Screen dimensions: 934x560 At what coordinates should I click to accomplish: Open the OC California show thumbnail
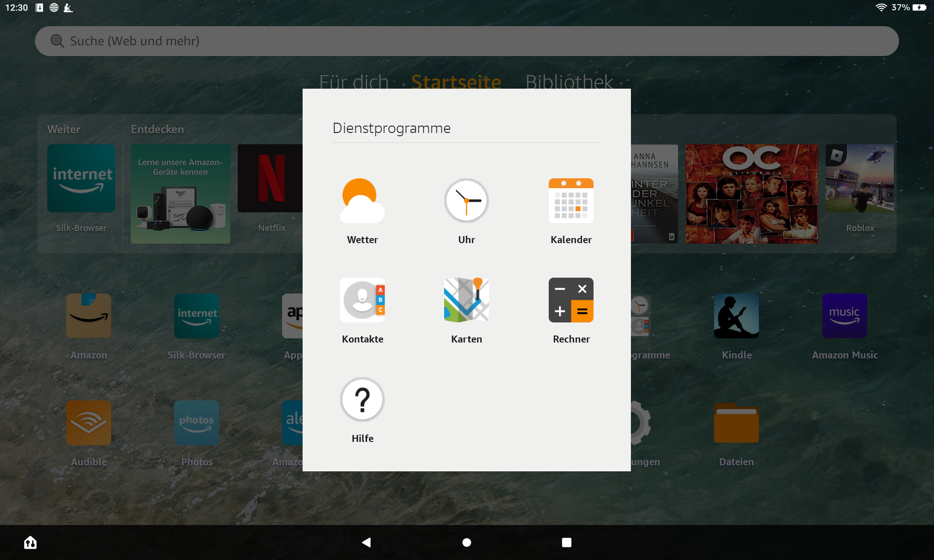pos(751,193)
